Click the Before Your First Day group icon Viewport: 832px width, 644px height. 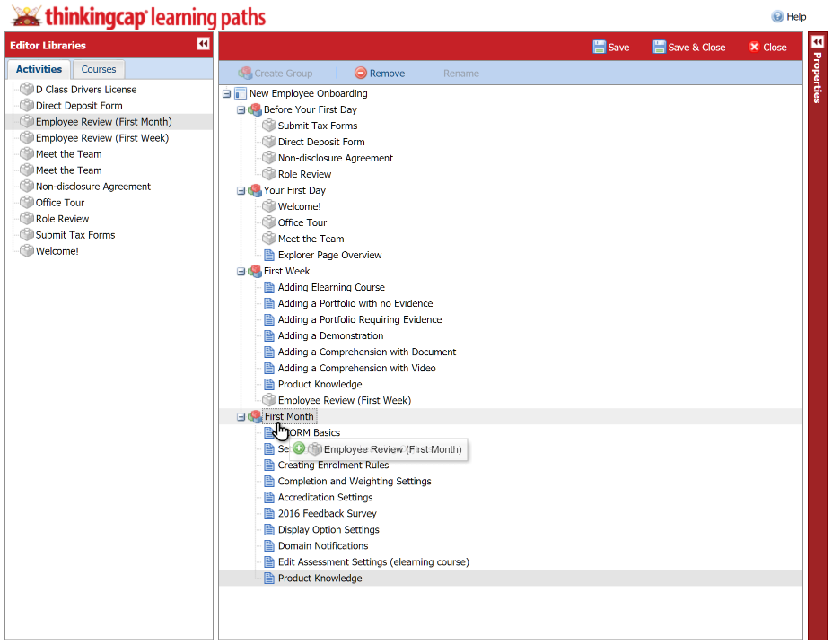pyautogui.click(x=255, y=109)
